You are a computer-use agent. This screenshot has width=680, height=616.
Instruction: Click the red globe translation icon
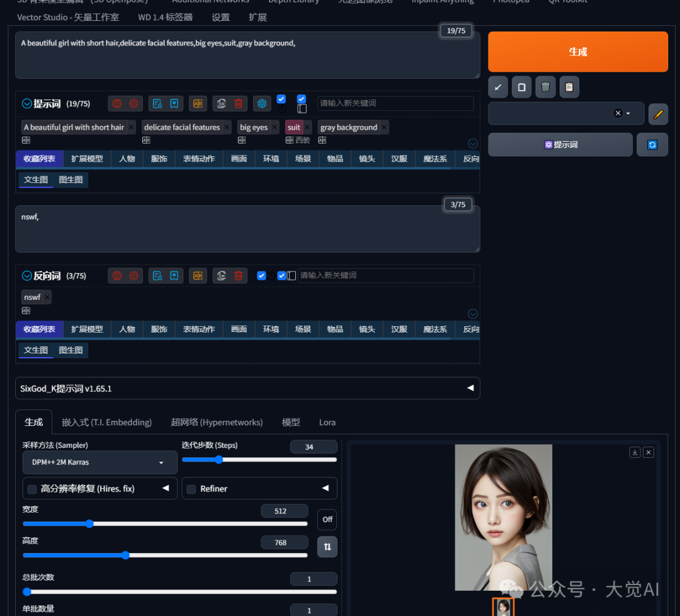coord(117,103)
